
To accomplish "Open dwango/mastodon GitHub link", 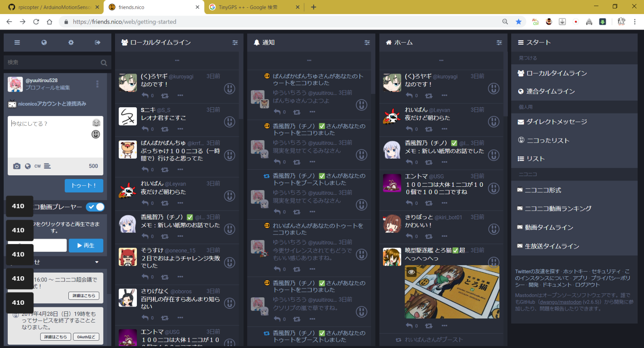I will pos(560,302).
